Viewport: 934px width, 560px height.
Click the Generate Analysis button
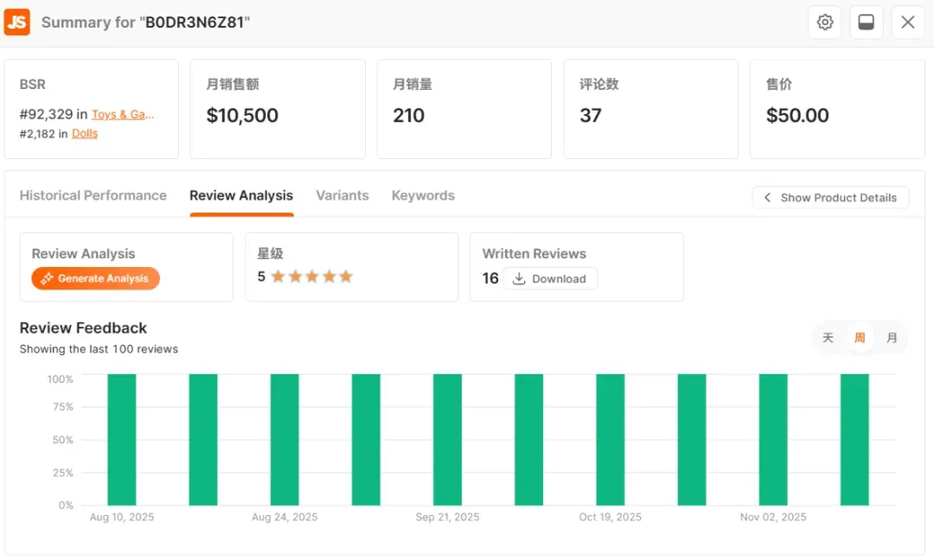(x=95, y=278)
